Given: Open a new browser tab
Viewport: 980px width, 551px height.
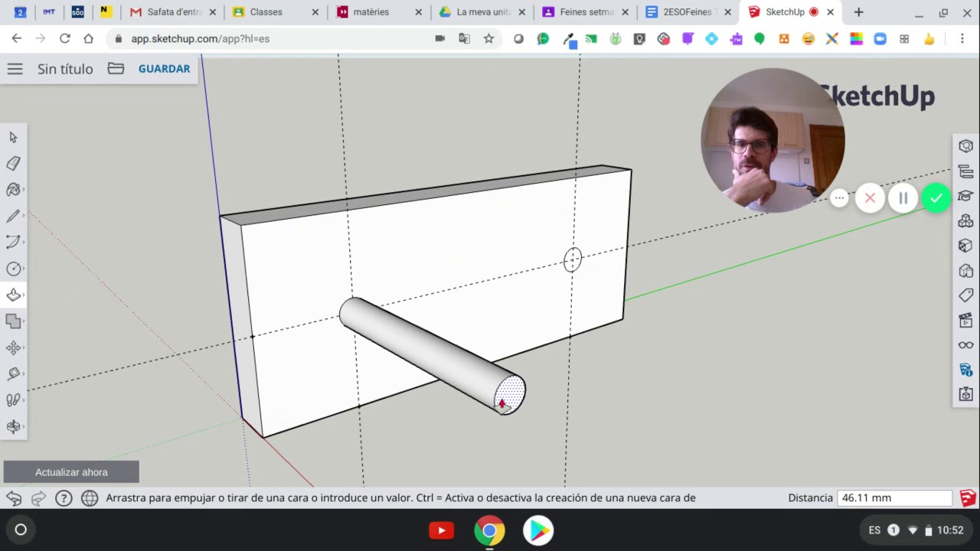Looking at the screenshot, I should (858, 12).
